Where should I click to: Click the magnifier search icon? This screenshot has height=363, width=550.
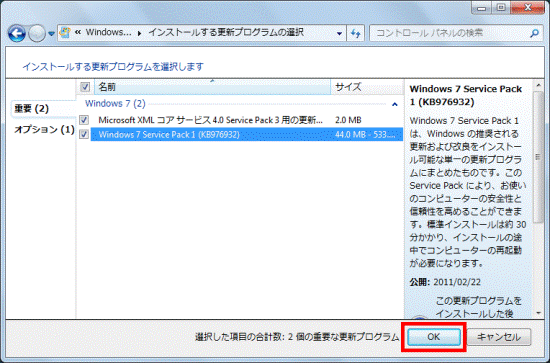[534, 34]
